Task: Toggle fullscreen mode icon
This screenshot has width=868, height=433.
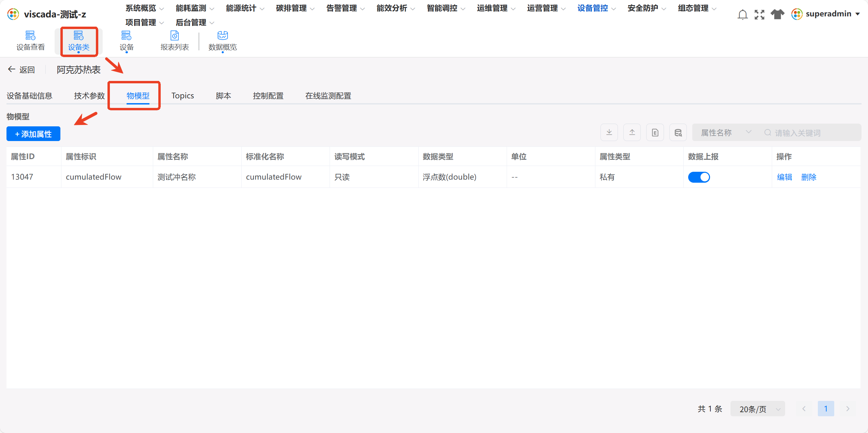Action: [759, 15]
